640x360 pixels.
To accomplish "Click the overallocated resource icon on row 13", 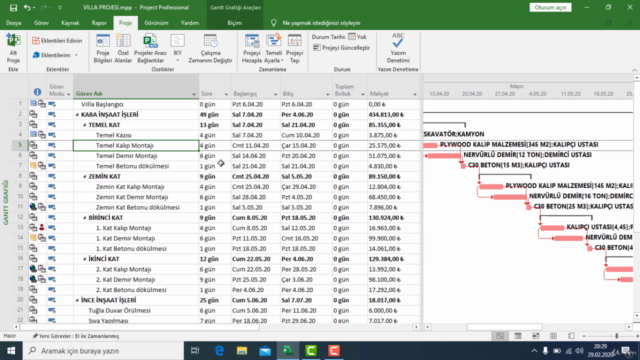I will (42, 228).
